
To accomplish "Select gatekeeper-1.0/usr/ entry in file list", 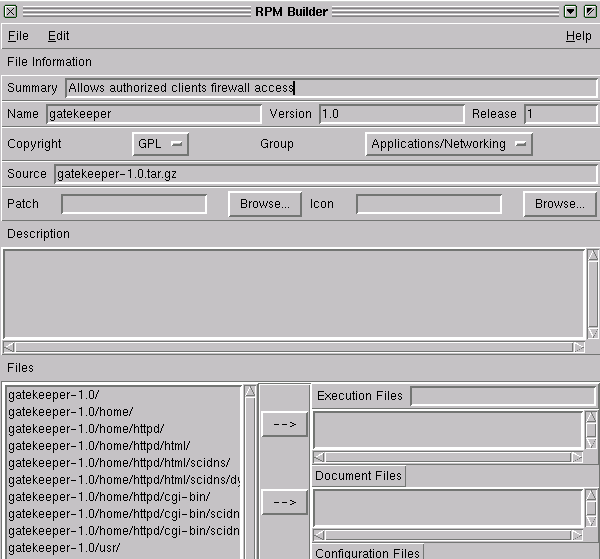I will [x=63, y=548].
